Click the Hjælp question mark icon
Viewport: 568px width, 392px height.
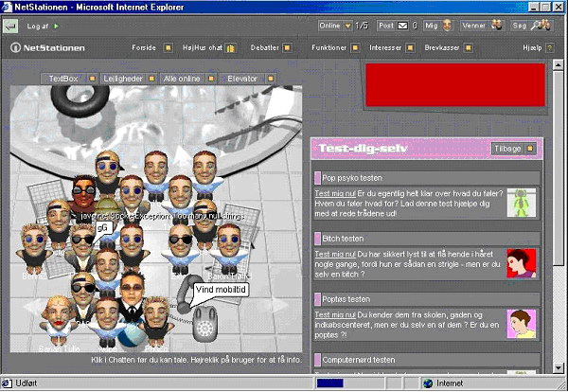pyautogui.click(x=550, y=47)
